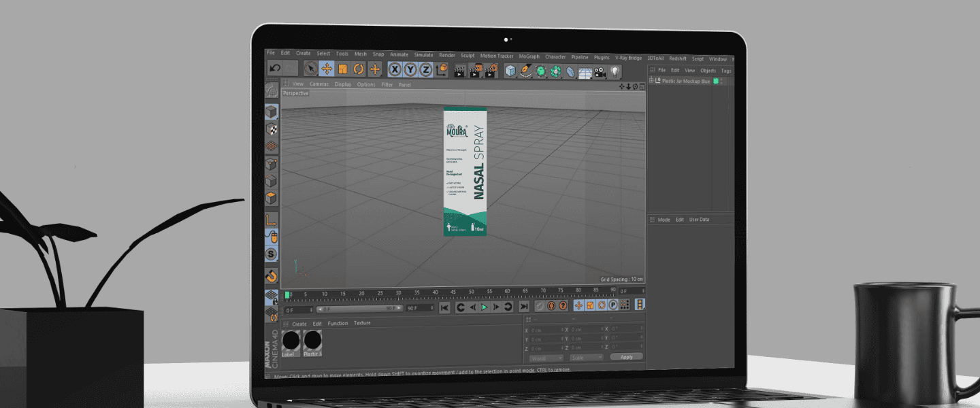
Task: Add a camera object
Action: (600, 71)
